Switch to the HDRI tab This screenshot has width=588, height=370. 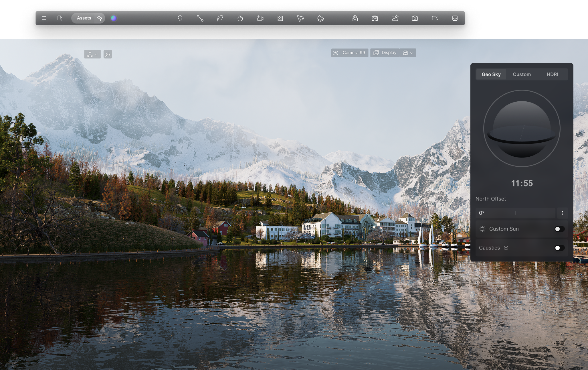click(x=552, y=74)
